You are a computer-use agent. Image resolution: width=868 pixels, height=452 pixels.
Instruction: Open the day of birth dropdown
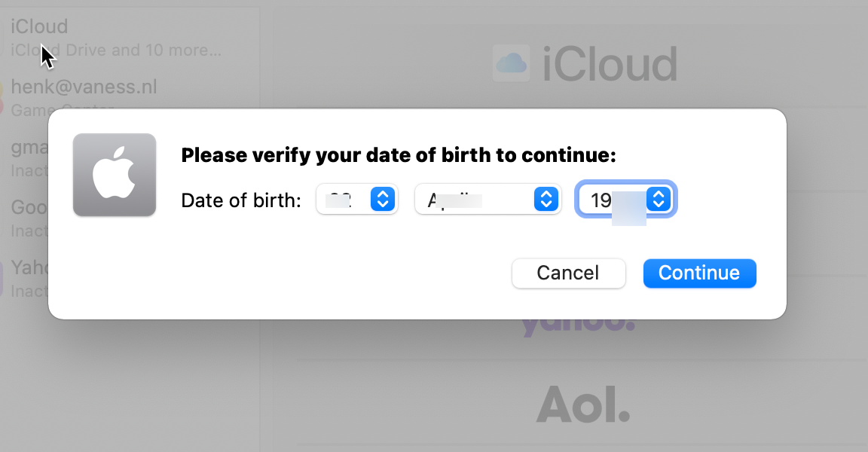[356, 200]
